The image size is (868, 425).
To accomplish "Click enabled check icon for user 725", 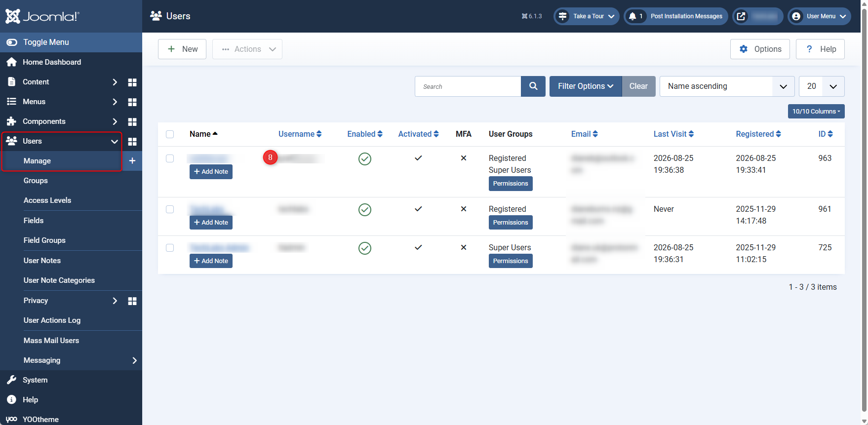I will coord(365,248).
